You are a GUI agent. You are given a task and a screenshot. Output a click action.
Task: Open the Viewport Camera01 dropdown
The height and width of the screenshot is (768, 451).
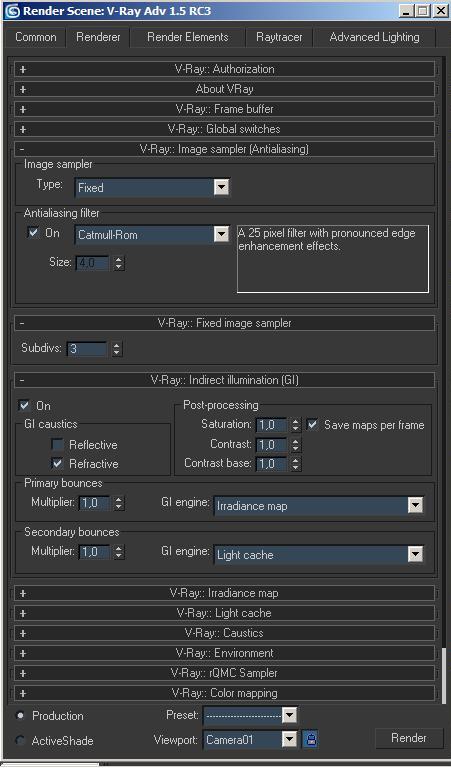tap(250, 739)
